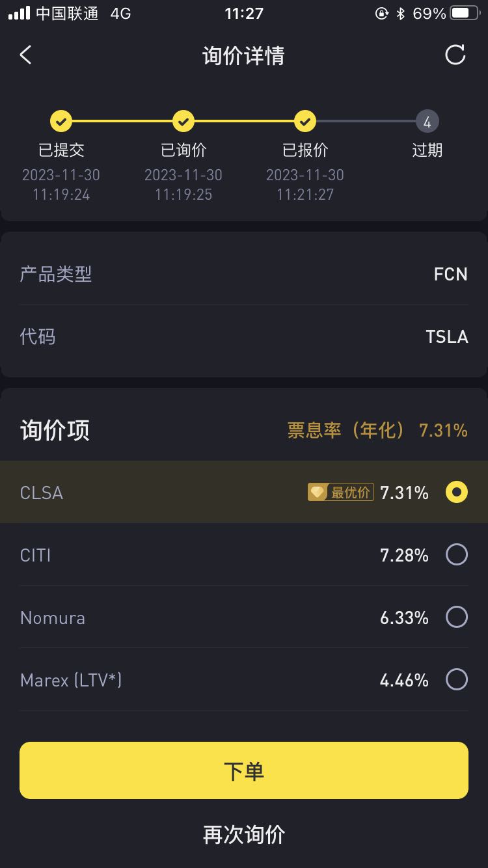Tap the 产品类型 FCN row
This screenshot has width=488, height=868.
tap(244, 274)
